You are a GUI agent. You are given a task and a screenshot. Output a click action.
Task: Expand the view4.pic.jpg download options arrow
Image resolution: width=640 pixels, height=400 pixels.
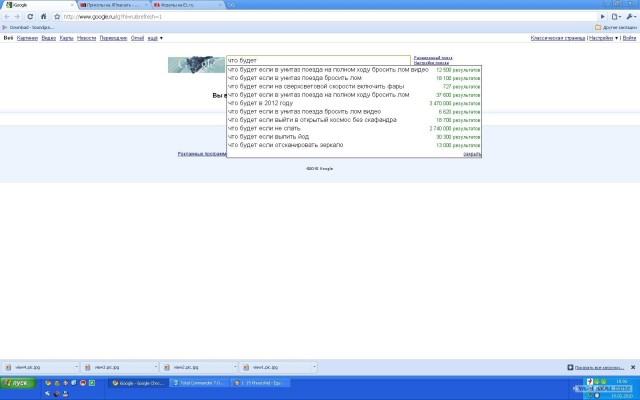tap(76, 367)
